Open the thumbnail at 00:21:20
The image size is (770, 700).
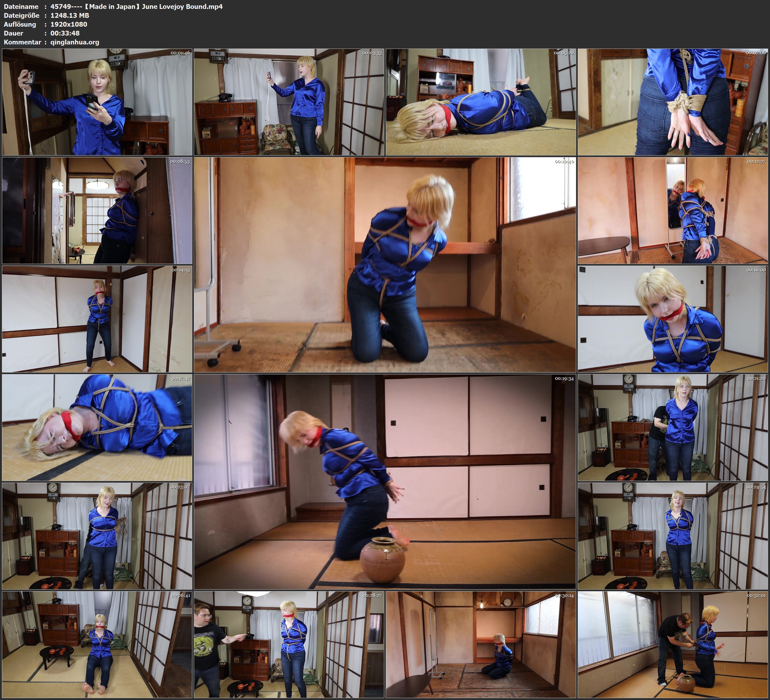[x=672, y=427]
